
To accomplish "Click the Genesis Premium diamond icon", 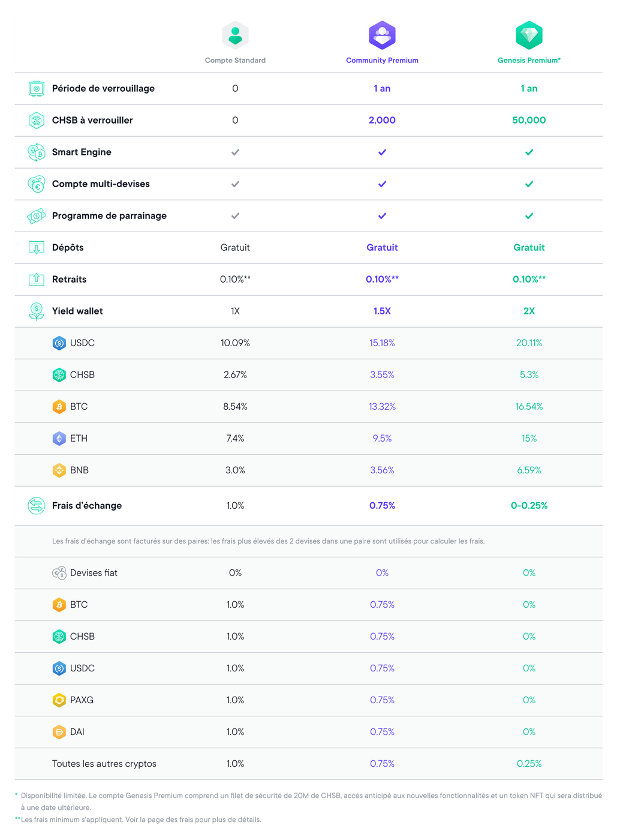I will (529, 35).
